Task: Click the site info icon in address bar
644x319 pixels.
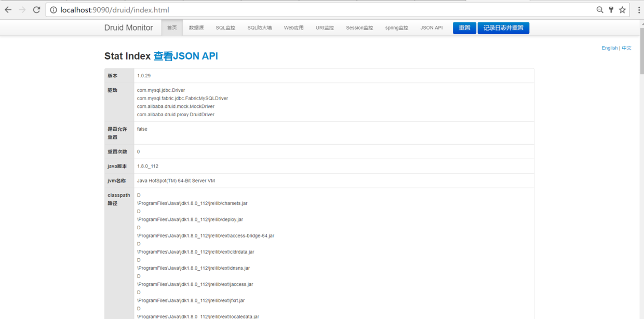Action: pos(53,10)
